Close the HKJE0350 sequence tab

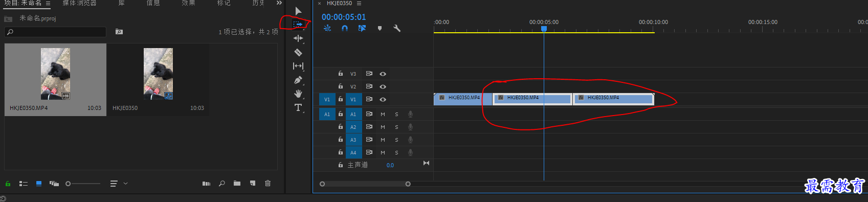click(320, 3)
